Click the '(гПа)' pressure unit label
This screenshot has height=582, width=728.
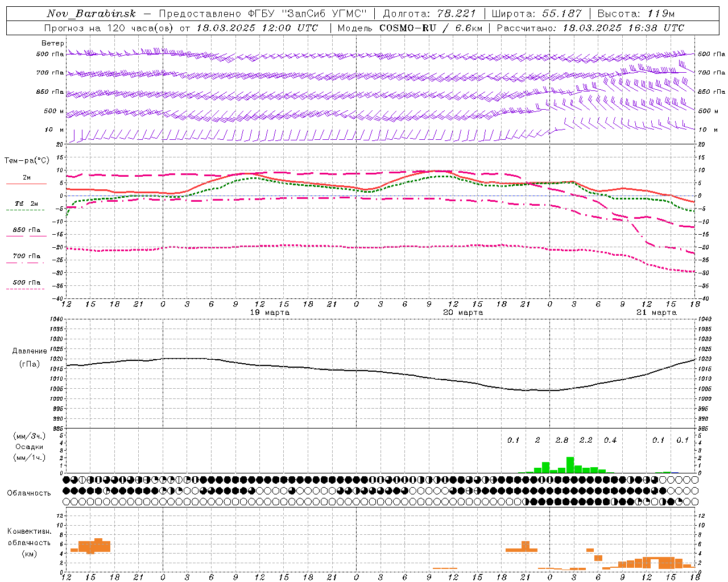click(x=30, y=364)
